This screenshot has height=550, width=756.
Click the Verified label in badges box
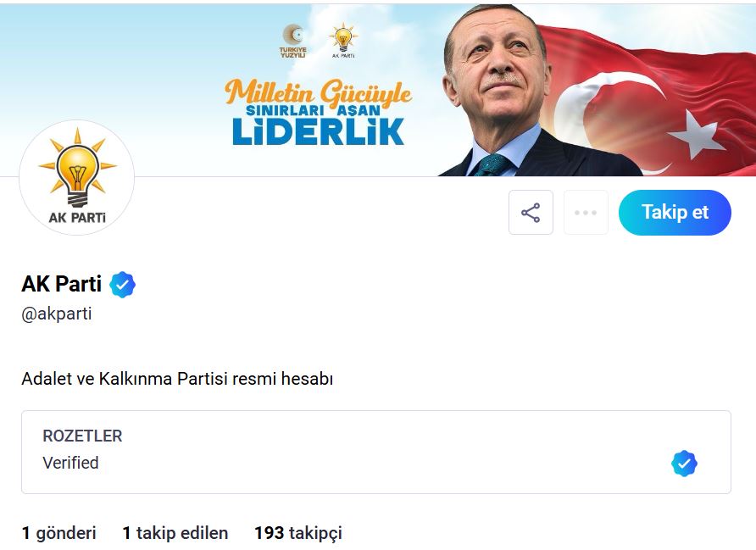click(x=70, y=463)
